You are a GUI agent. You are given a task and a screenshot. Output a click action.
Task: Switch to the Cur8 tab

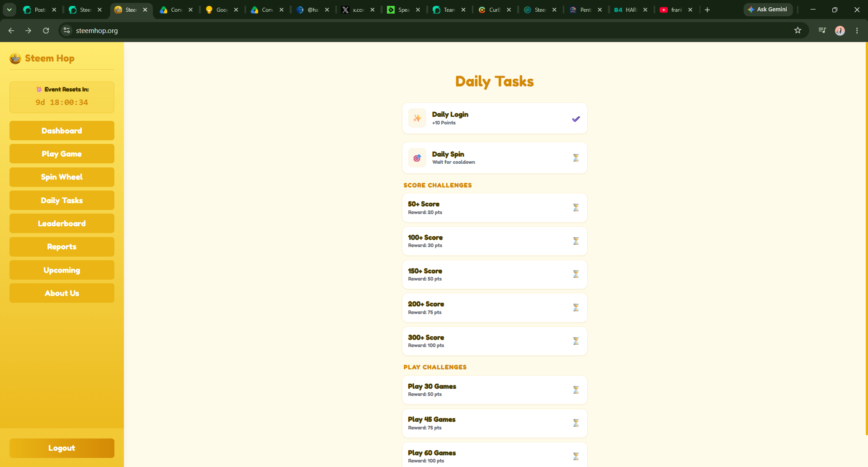pyautogui.click(x=495, y=10)
